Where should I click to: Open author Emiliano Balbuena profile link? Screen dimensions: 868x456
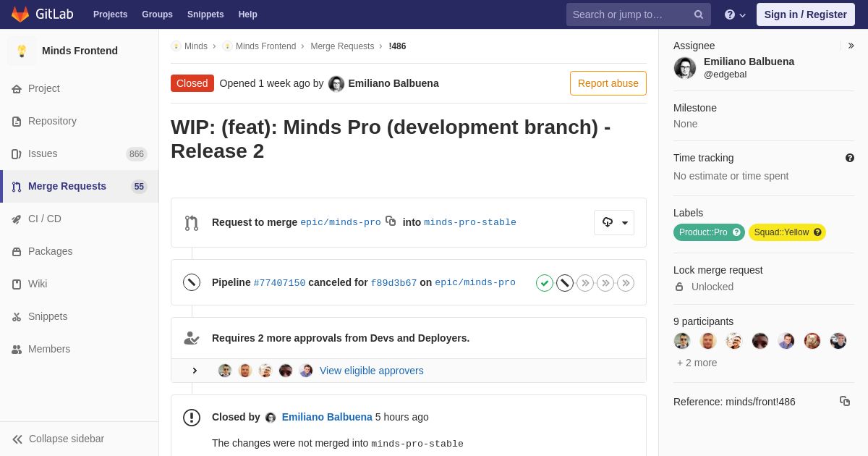[x=393, y=83]
